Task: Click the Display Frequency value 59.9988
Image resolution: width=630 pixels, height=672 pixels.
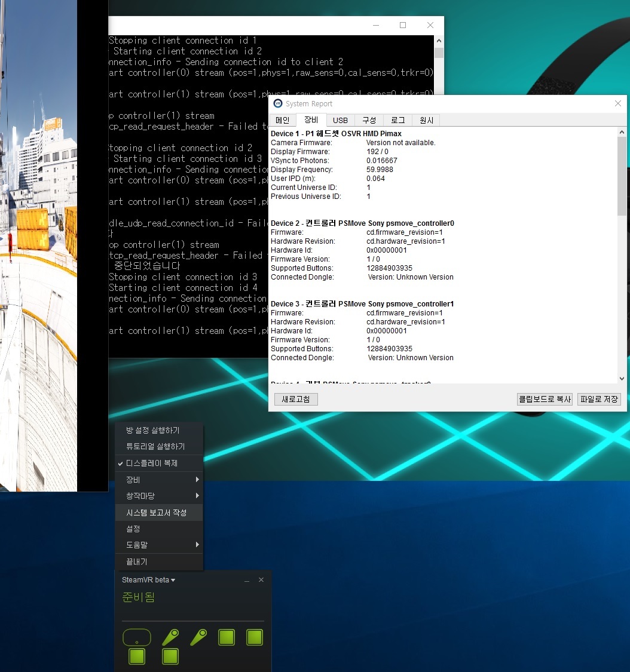Action: coord(380,170)
